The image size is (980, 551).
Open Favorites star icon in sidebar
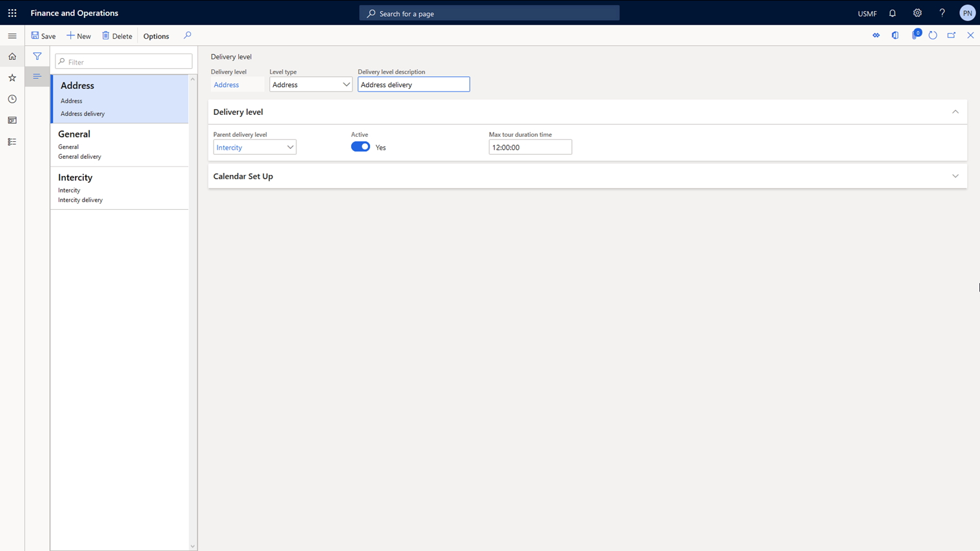tap(12, 78)
